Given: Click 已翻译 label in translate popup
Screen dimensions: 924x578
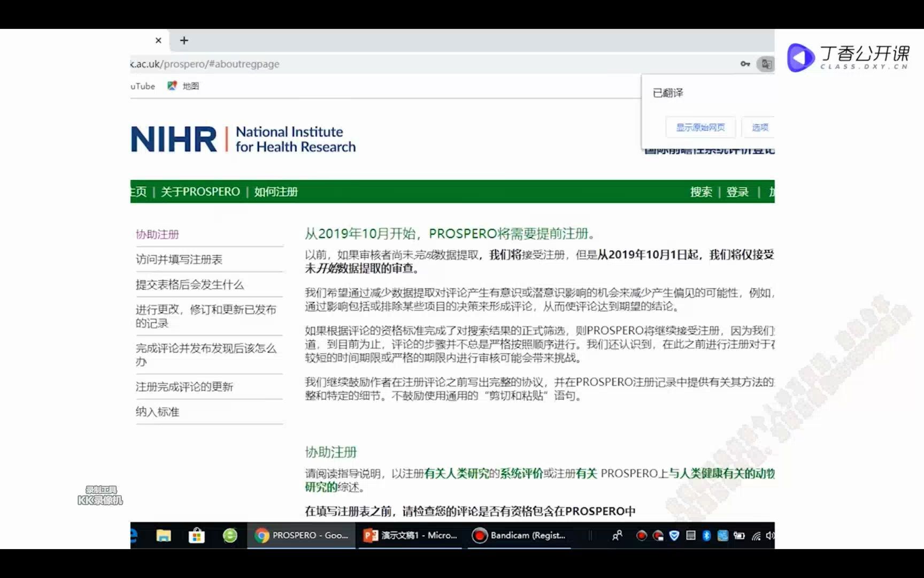Looking at the screenshot, I should [x=668, y=93].
